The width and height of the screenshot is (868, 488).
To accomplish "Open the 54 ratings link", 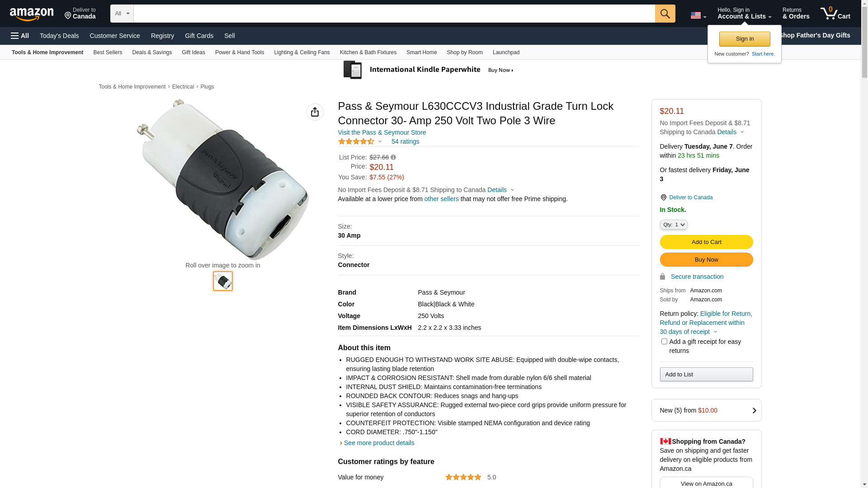I will (405, 141).
